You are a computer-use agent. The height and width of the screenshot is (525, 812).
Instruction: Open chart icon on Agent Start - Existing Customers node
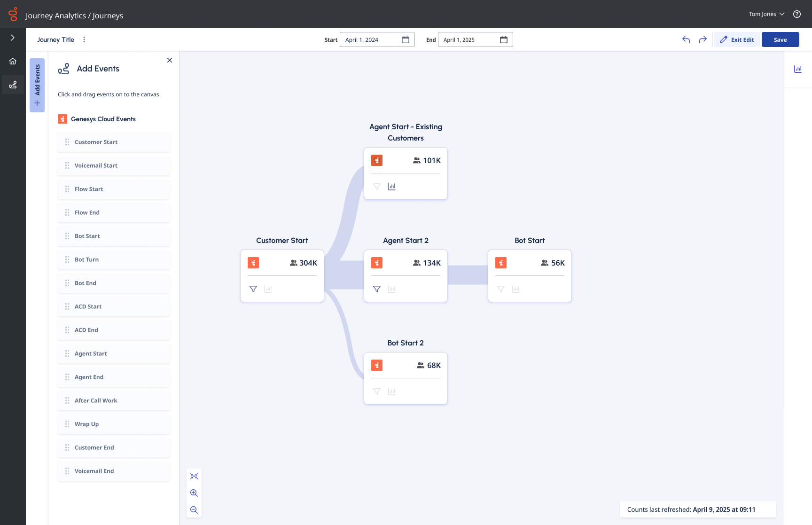tap(391, 187)
